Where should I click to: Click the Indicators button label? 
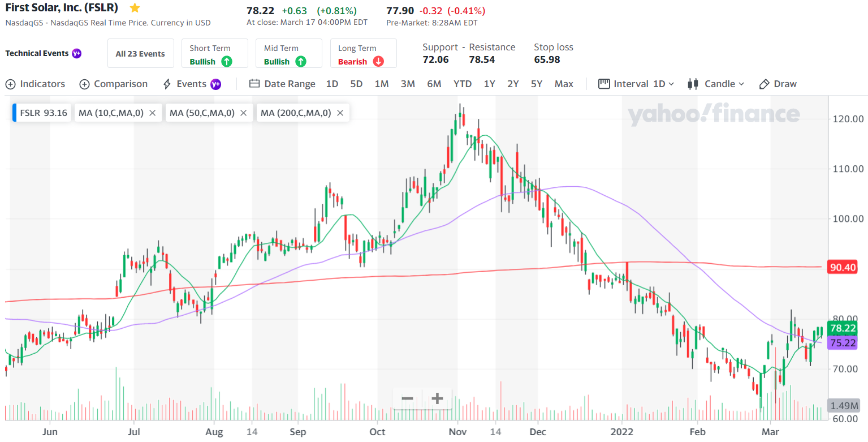coord(42,84)
